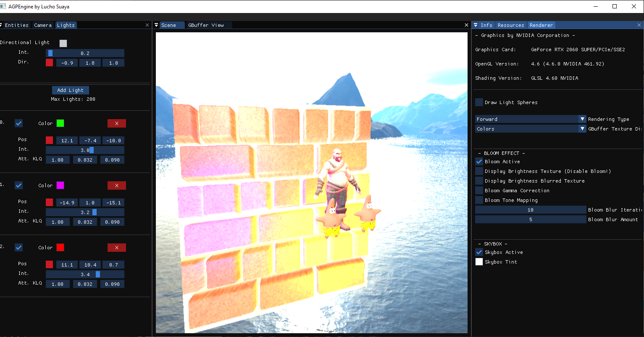Screen dimensions: 644x337
Task: Click light 0 X position field 12.1
Action: click(67, 141)
